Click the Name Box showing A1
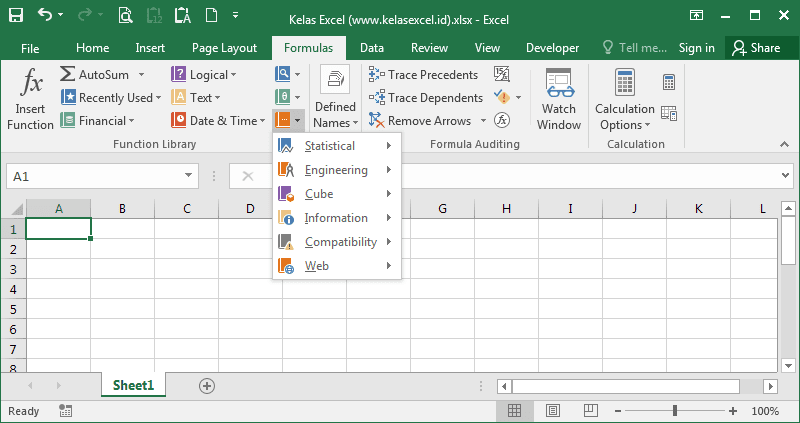The width and height of the screenshot is (800, 423). click(x=96, y=177)
